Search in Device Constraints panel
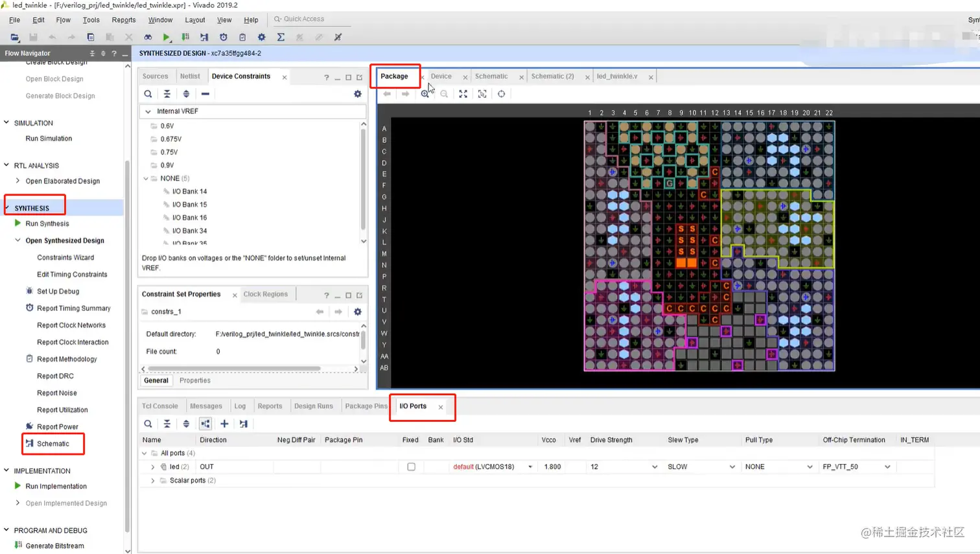The height and width of the screenshot is (554, 980). 148,94
